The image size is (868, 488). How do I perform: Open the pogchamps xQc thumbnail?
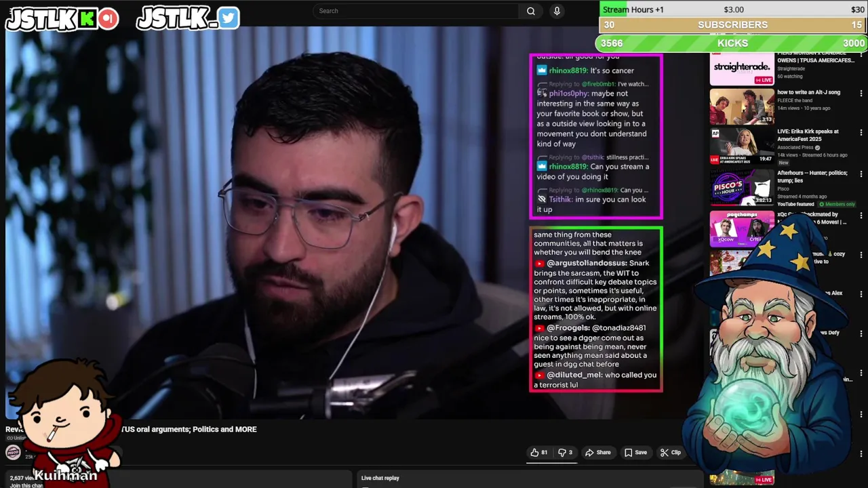[742, 229]
